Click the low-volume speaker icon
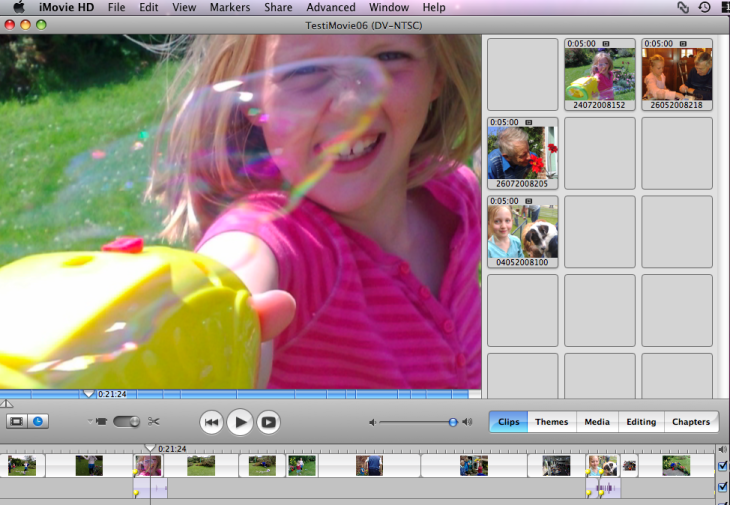 click(372, 422)
